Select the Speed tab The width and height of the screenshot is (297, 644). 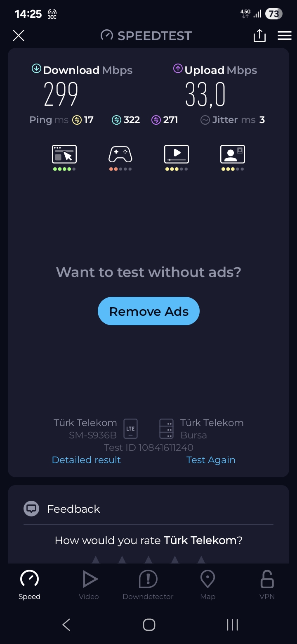coord(29,585)
